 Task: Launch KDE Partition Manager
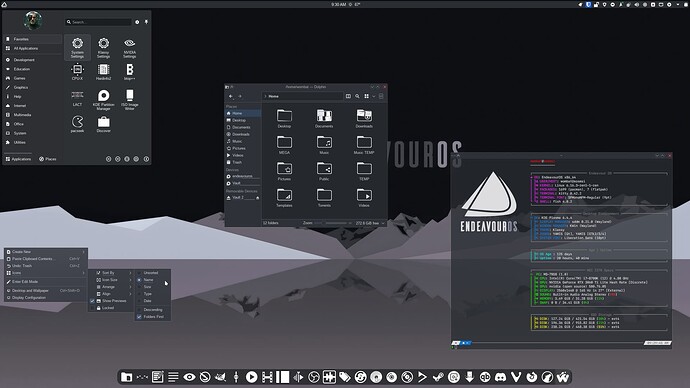point(103,99)
